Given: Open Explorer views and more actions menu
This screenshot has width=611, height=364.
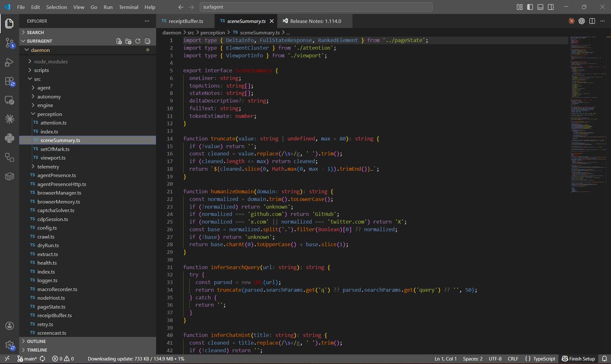Looking at the screenshot, I should coord(147,21).
